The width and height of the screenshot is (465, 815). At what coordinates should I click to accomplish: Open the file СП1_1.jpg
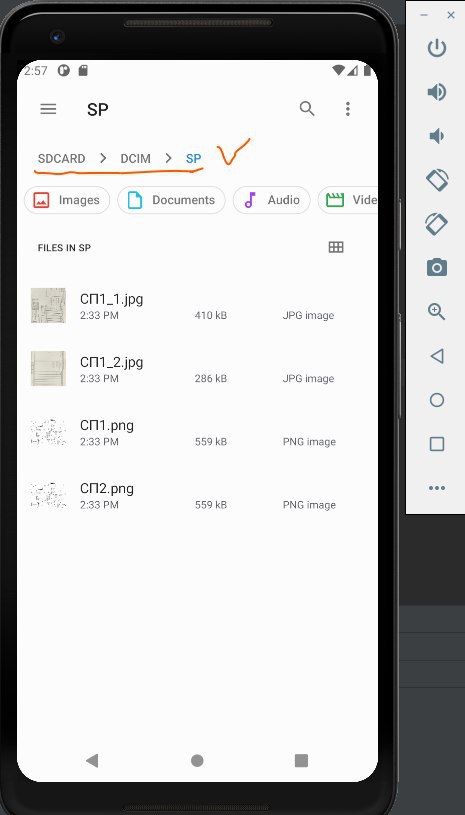197,306
